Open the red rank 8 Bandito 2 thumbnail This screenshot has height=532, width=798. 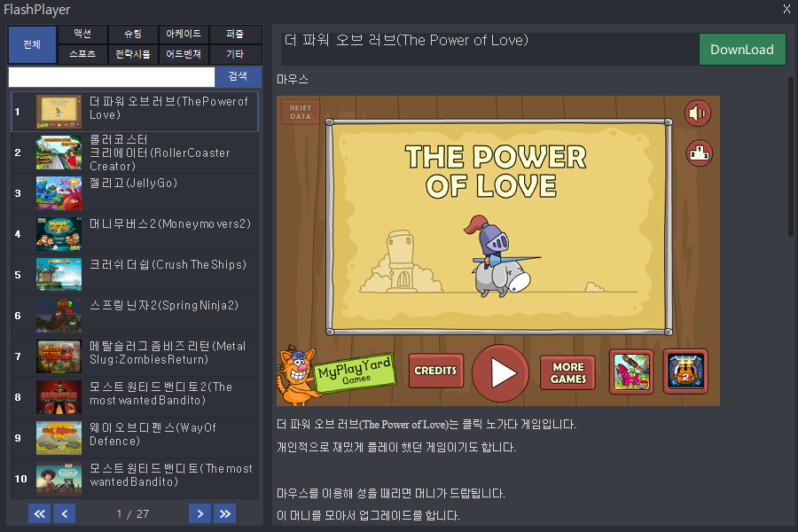click(x=59, y=397)
